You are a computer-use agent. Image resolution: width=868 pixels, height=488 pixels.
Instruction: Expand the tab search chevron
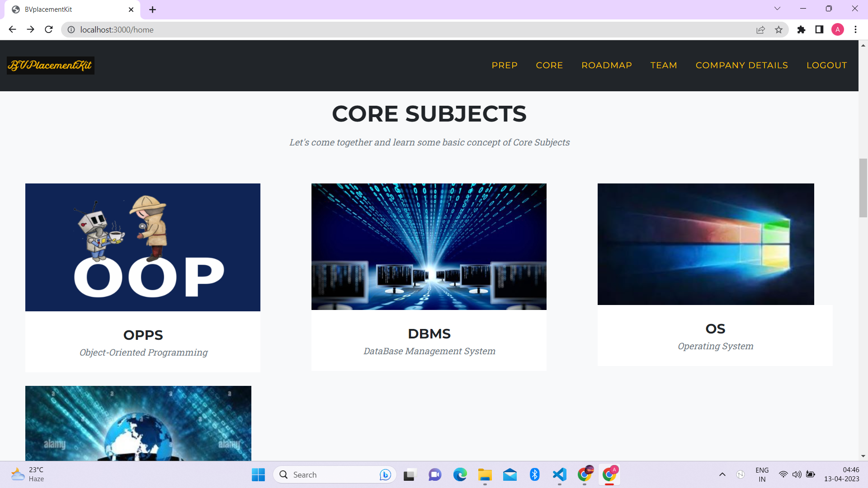[777, 9]
